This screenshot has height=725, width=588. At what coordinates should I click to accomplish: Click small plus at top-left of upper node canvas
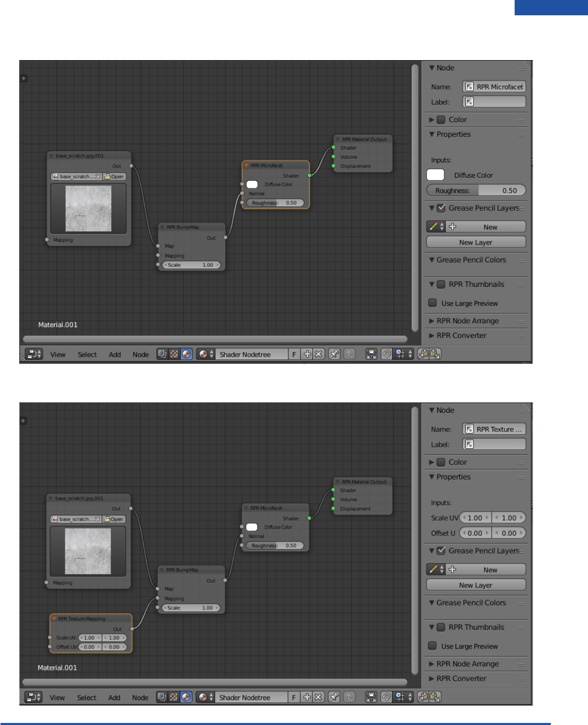coord(23,78)
